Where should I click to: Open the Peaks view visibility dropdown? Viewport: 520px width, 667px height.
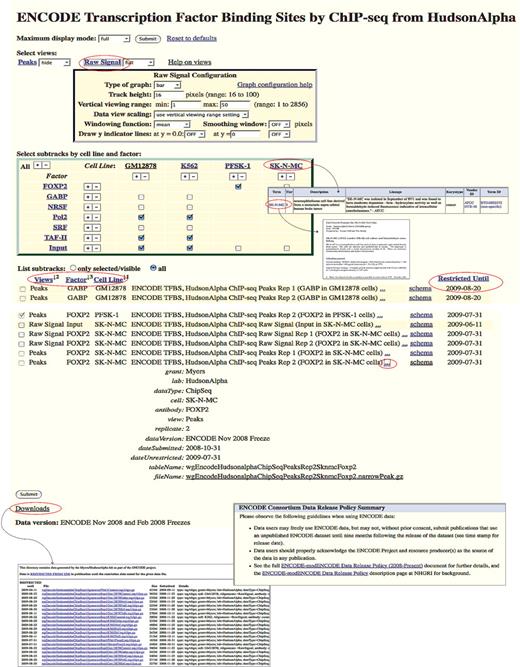[54, 63]
